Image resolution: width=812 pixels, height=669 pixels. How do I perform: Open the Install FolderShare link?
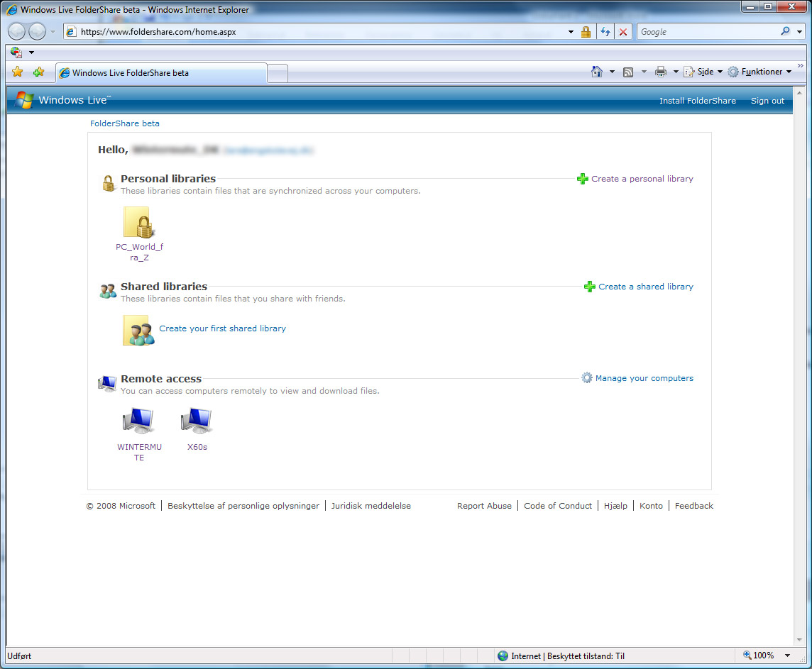pyautogui.click(x=697, y=101)
